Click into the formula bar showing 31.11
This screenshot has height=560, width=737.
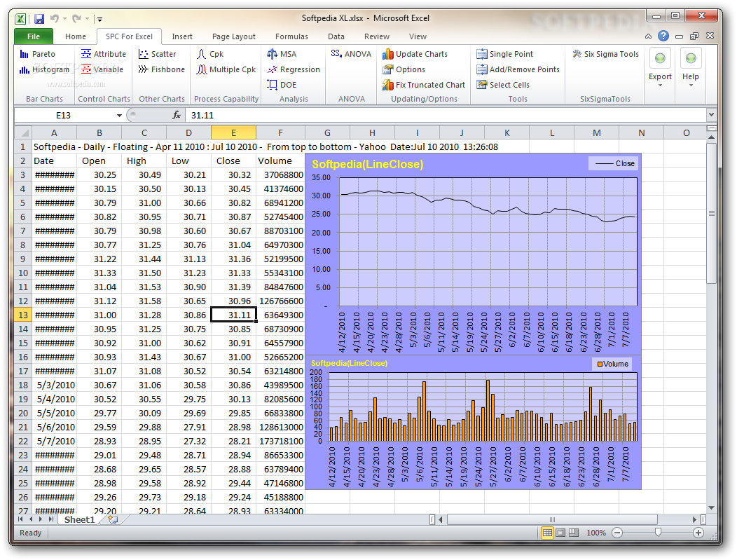446,115
